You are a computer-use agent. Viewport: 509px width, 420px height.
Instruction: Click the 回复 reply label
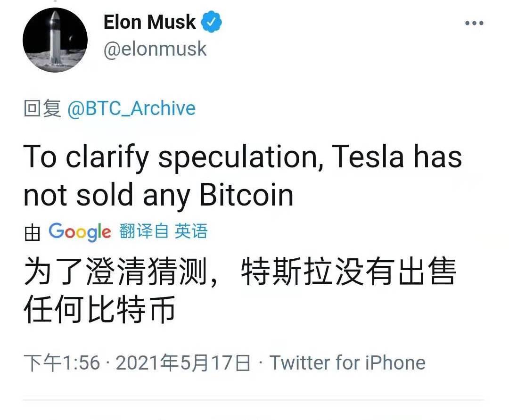point(42,108)
